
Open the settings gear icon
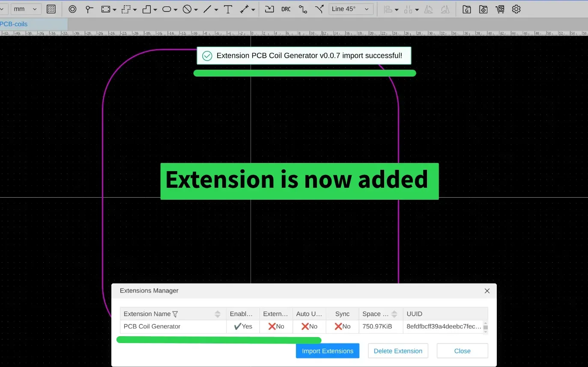point(516,9)
